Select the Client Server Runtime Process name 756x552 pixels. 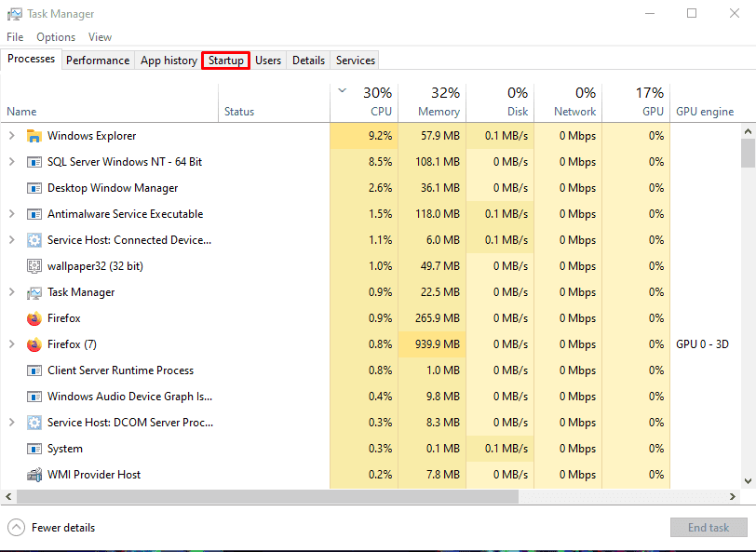[120, 370]
